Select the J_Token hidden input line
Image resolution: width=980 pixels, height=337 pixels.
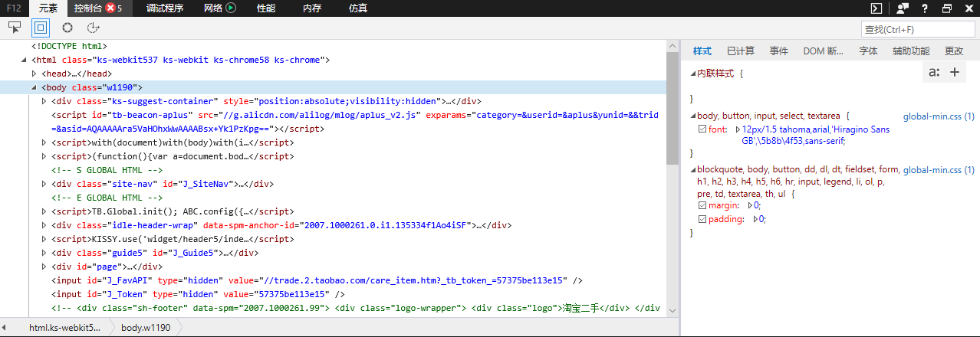pos(198,294)
